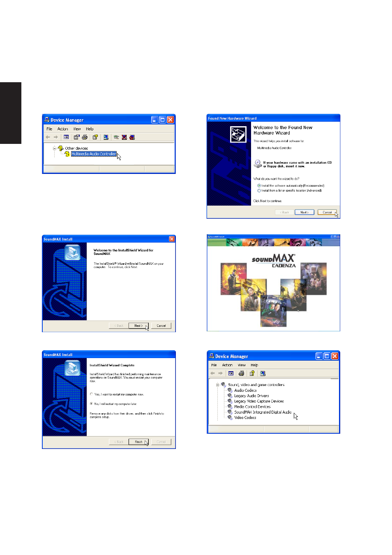Open the File menu above the Other devices tree
This screenshot has height=555, width=392.
click(x=49, y=129)
